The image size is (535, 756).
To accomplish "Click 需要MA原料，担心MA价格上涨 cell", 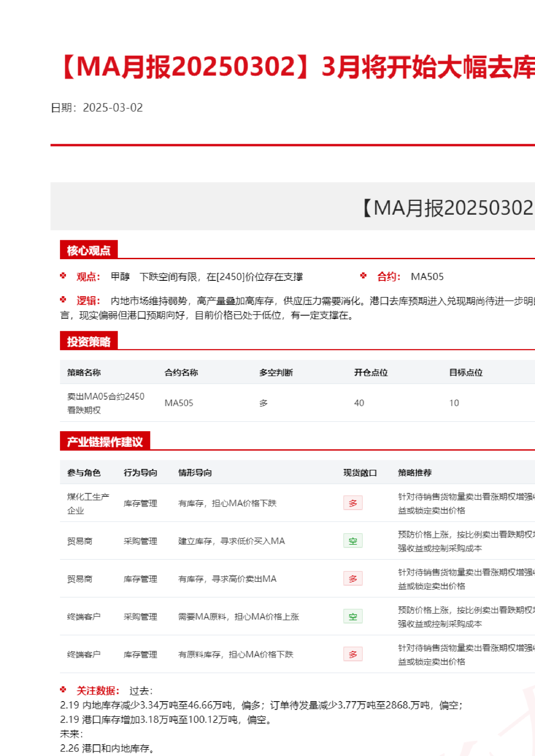I will point(239,616).
